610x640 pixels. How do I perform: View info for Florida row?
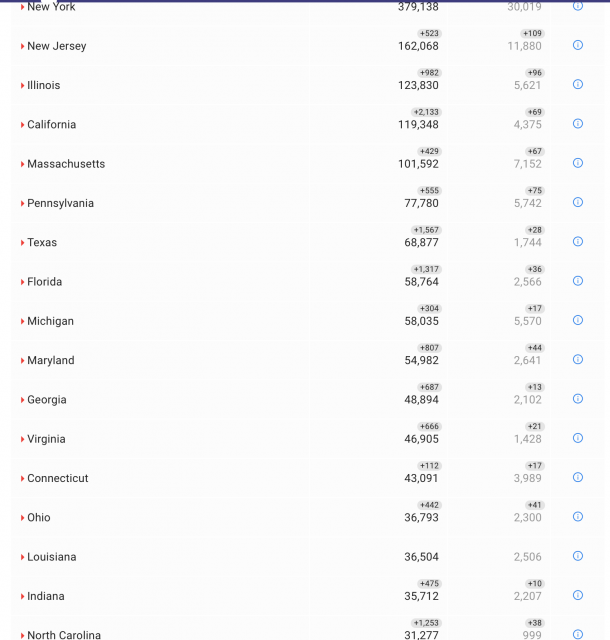[x=578, y=281]
